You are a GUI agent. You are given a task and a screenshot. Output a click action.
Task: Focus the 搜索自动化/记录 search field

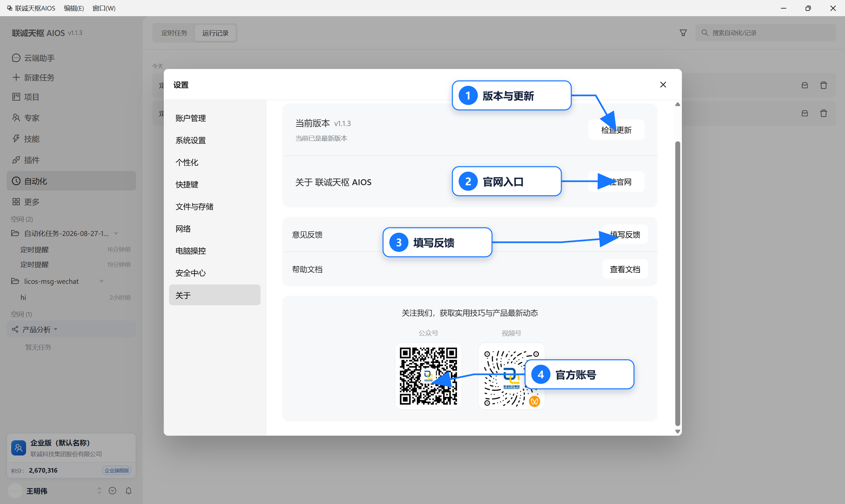point(765,33)
